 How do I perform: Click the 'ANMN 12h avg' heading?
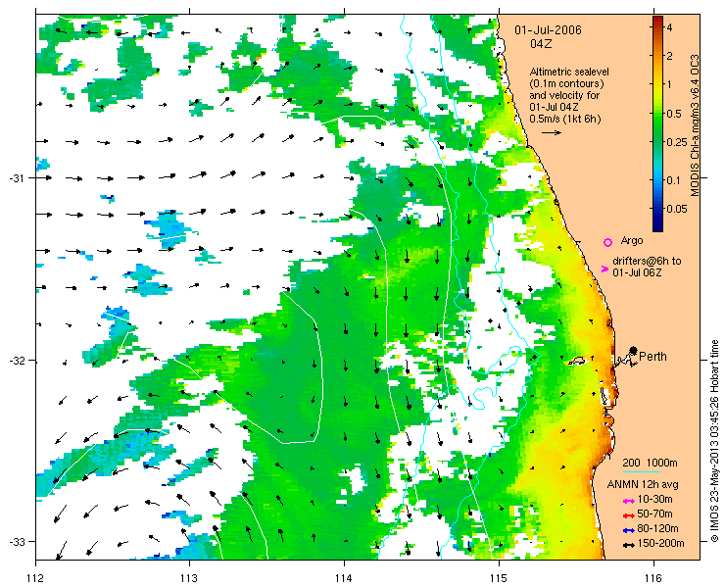pyautogui.click(x=643, y=485)
